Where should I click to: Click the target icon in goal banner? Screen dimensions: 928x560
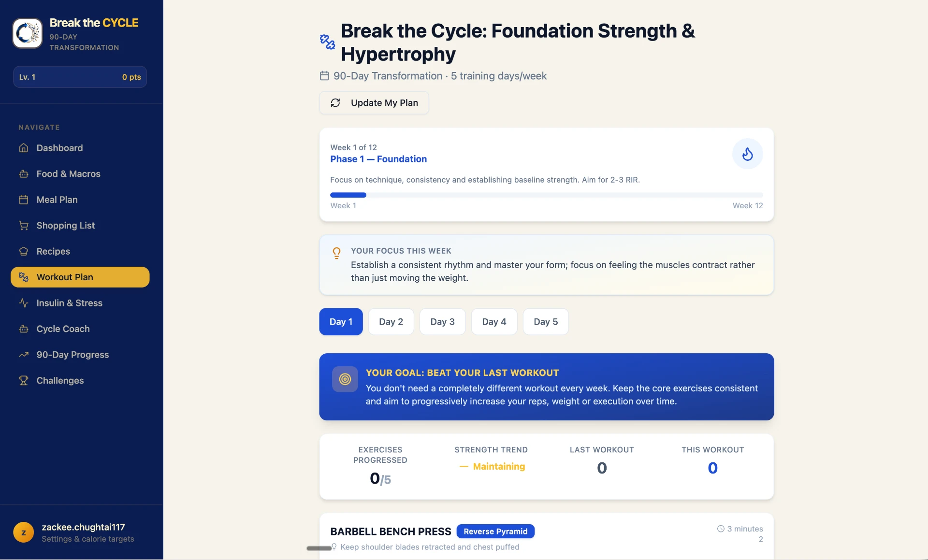pyautogui.click(x=345, y=379)
